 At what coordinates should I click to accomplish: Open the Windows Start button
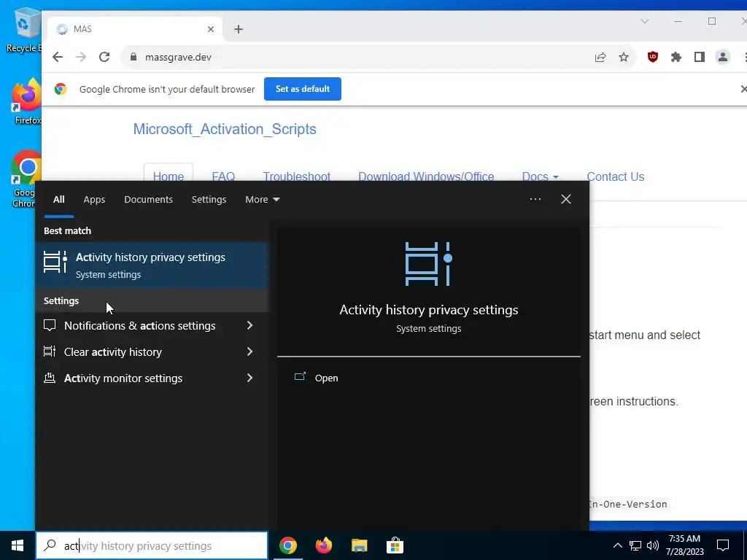pyautogui.click(x=18, y=545)
